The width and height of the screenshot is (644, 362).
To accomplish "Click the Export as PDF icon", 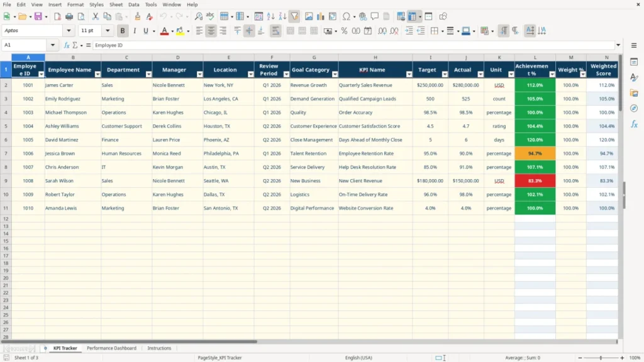I will (x=57, y=16).
